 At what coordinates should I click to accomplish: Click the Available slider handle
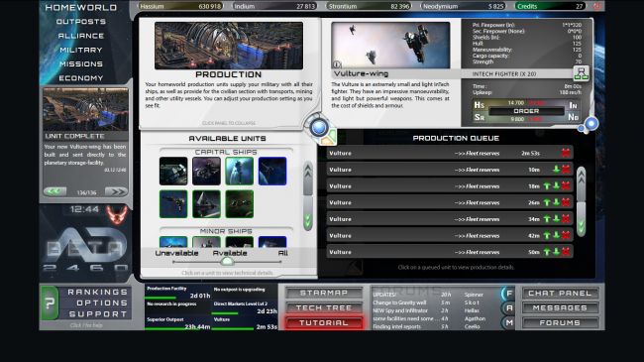[227, 262]
